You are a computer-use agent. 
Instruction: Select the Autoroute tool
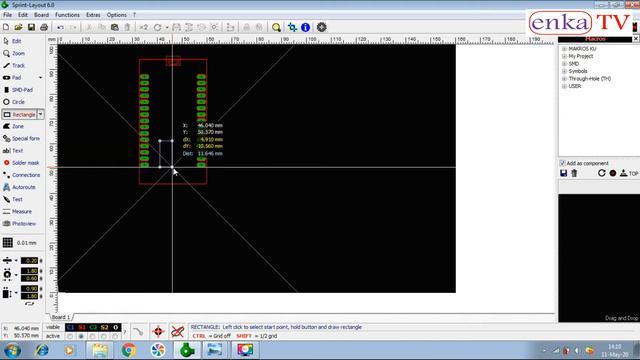(x=19, y=187)
